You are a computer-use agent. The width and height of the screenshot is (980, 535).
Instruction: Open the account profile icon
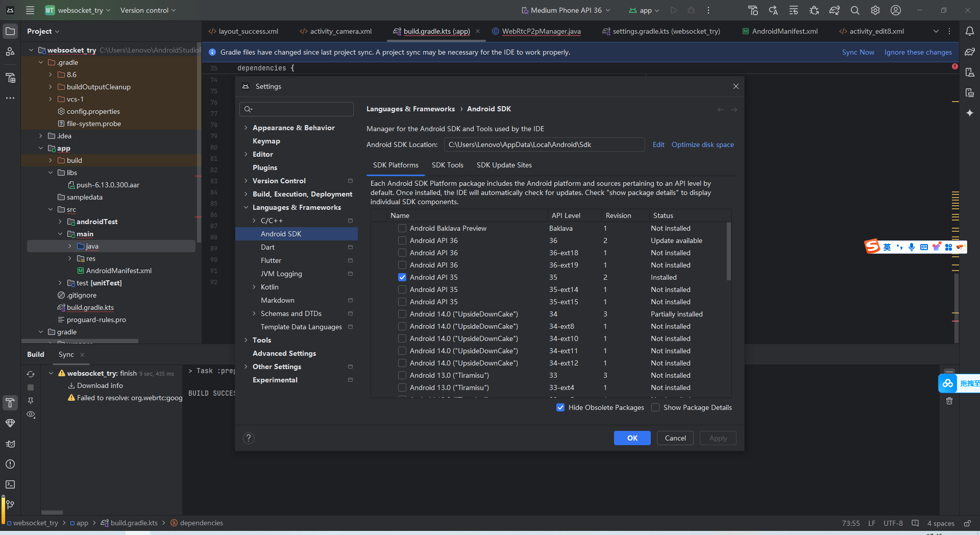(x=896, y=10)
